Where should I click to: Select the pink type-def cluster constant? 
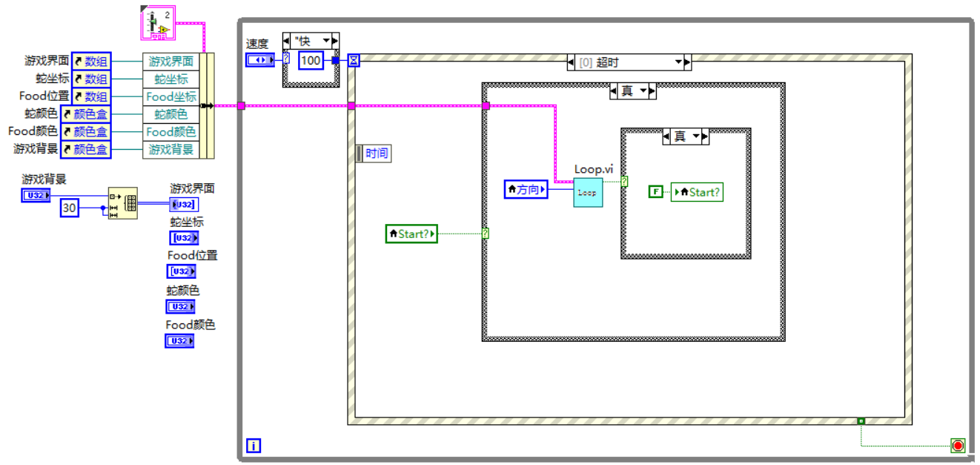pyautogui.click(x=157, y=23)
